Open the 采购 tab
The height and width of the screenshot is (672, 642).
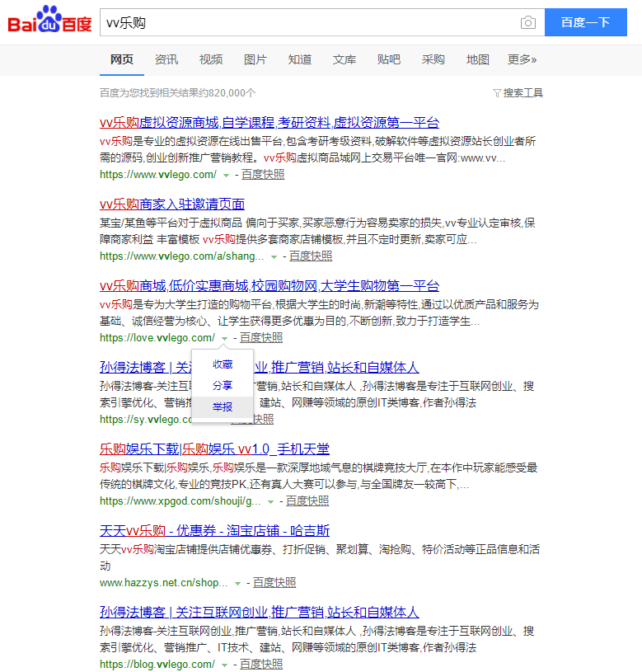[433, 59]
